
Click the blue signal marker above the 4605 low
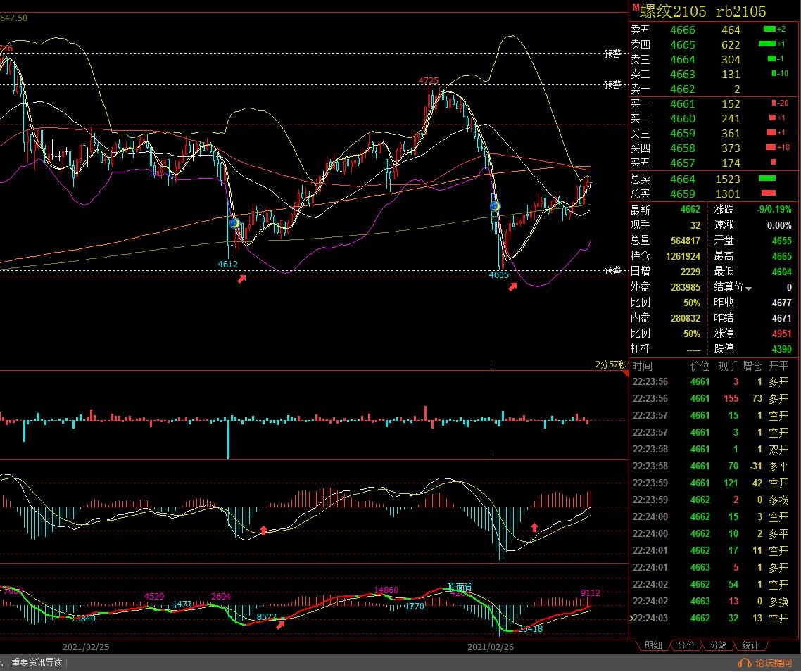(x=495, y=206)
